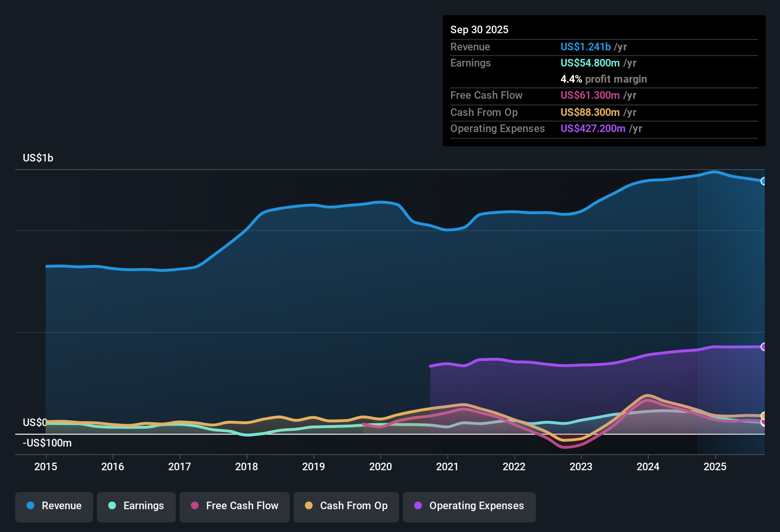This screenshot has width=780, height=532.
Task: Select the 2025 year label on axis
Action: point(715,467)
